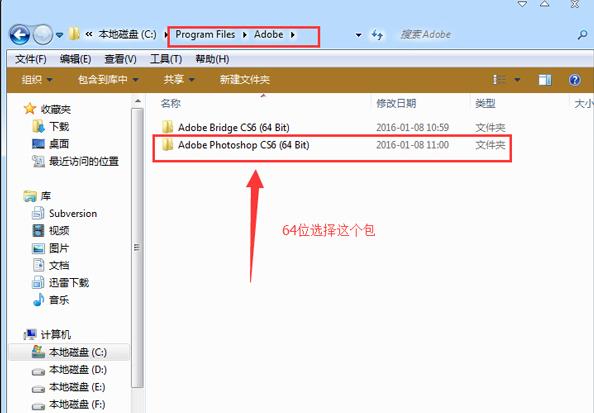Click Adobe Bridge CS6 folder icon
This screenshot has width=594, height=413.
point(167,127)
